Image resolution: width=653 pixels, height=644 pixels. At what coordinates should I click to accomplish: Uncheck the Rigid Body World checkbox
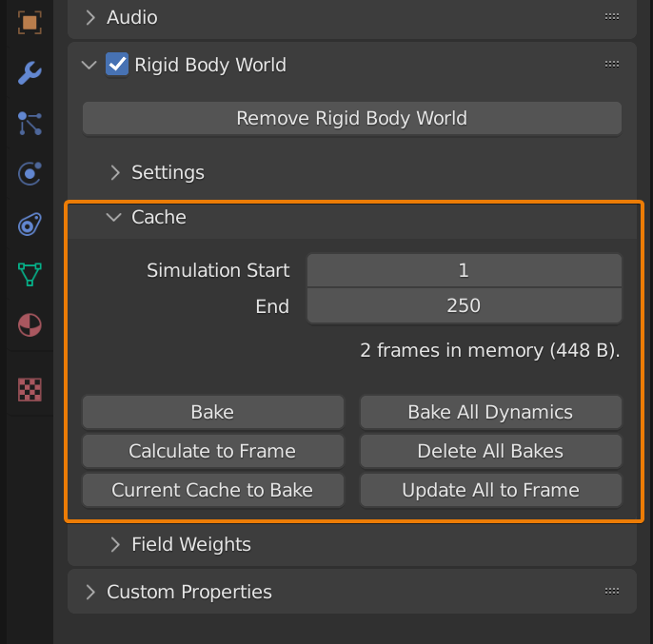117,65
